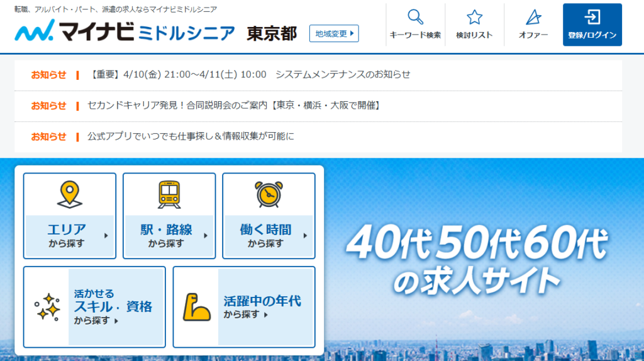
Task: Select the flexed arm age group icon
Action: point(196,307)
